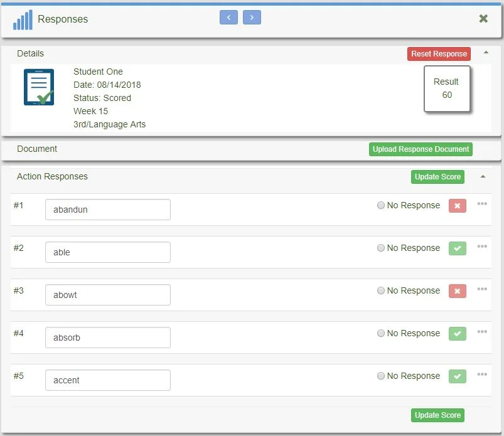Select No Response for item #5
This screenshot has height=436, width=504.
pos(382,376)
